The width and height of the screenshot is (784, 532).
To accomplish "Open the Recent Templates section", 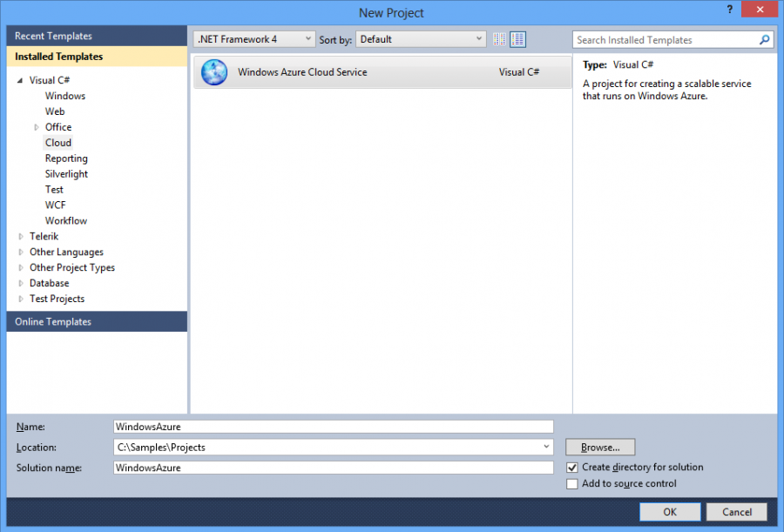I will click(97, 36).
